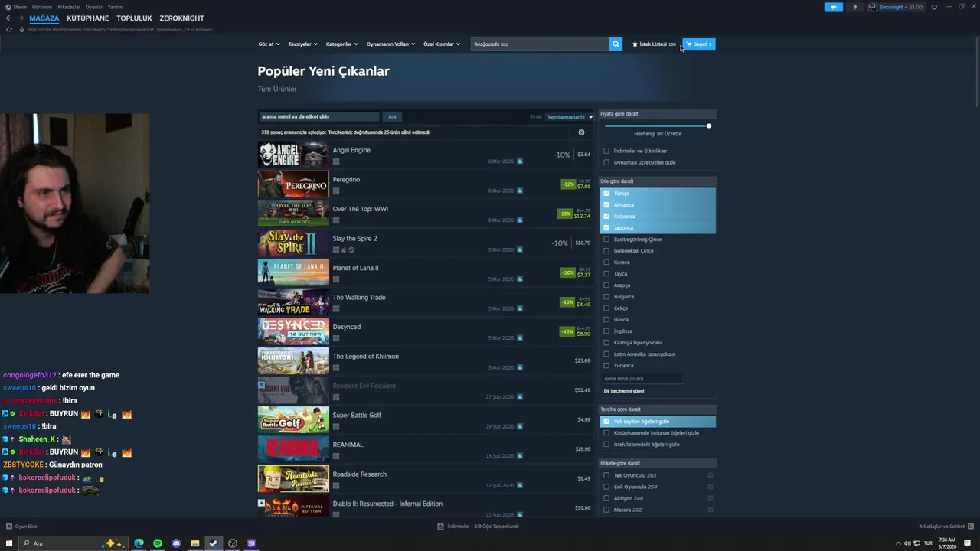Expand the Oynamanın Yolları dropdown
Image resolution: width=980 pixels, height=551 pixels.
(x=390, y=44)
